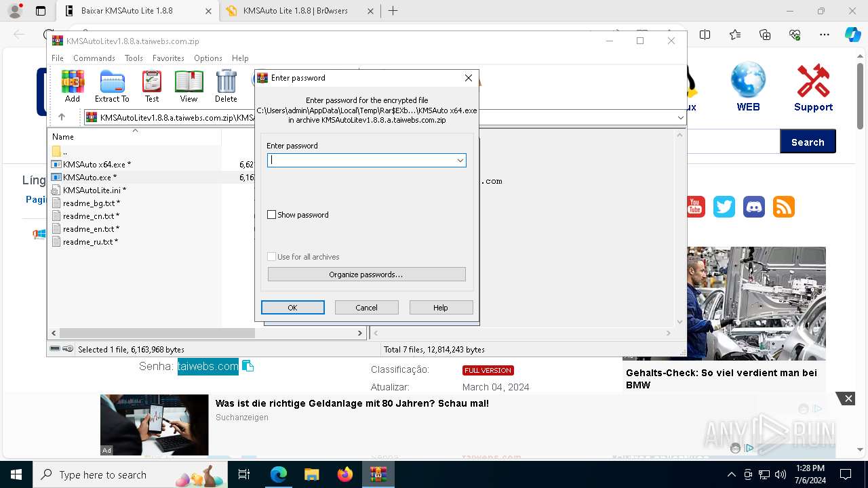Open the Favorites menu

[168, 58]
